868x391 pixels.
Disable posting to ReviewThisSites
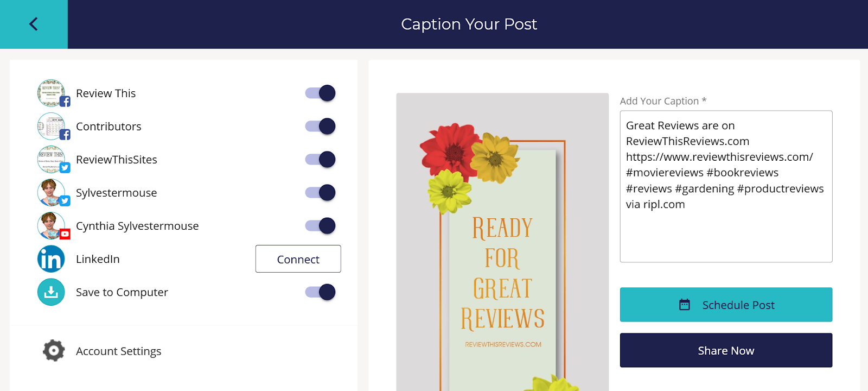pos(320,159)
